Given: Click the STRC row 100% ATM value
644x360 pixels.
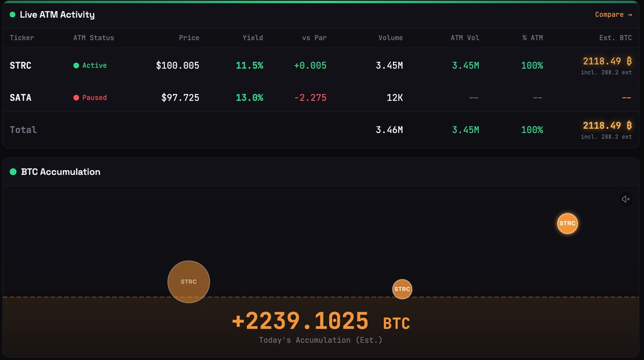Looking at the screenshot, I should [x=532, y=66].
